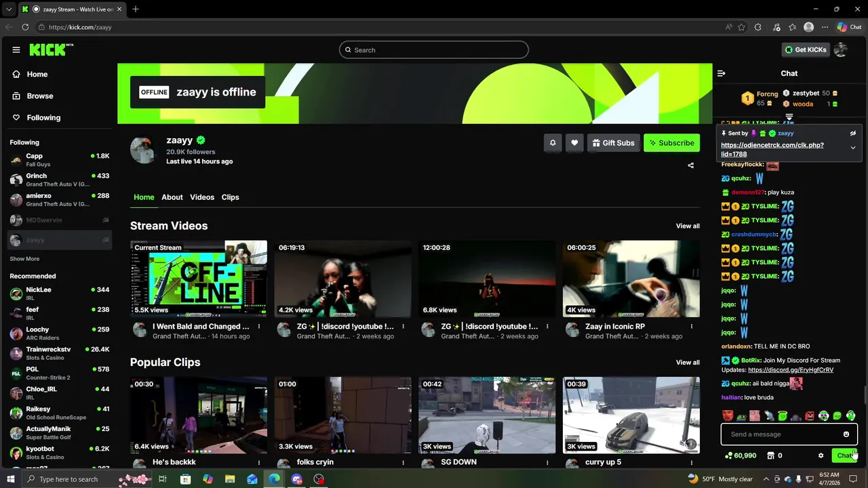Open the chat shop icon
This screenshot has height=488, width=868.
coord(770,456)
